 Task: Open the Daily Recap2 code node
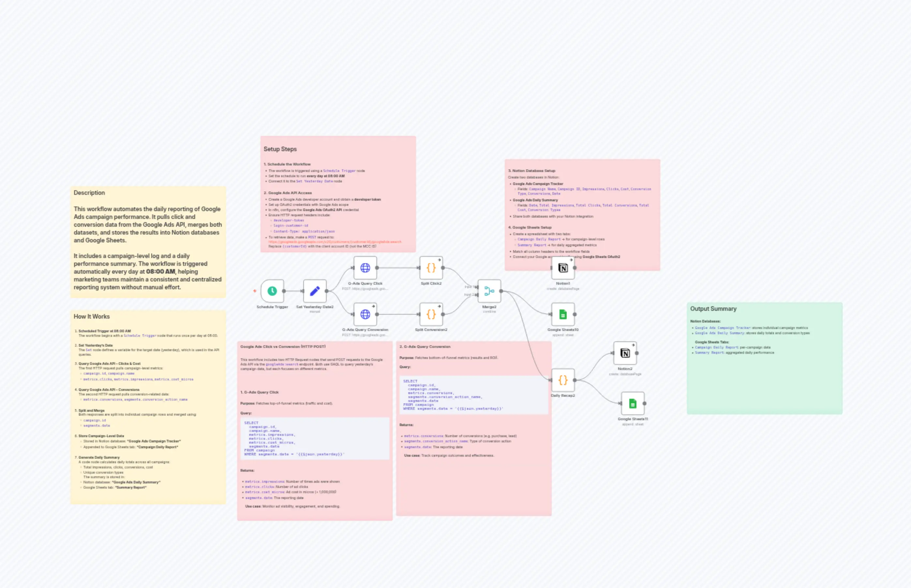click(x=563, y=380)
